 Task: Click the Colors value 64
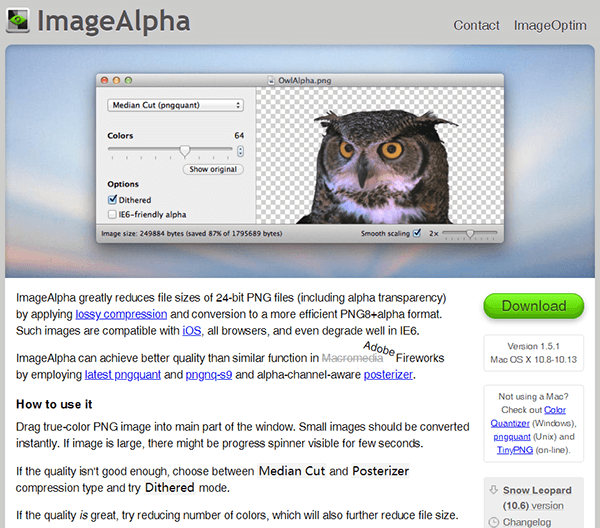pyautogui.click(x=239, y=135)
